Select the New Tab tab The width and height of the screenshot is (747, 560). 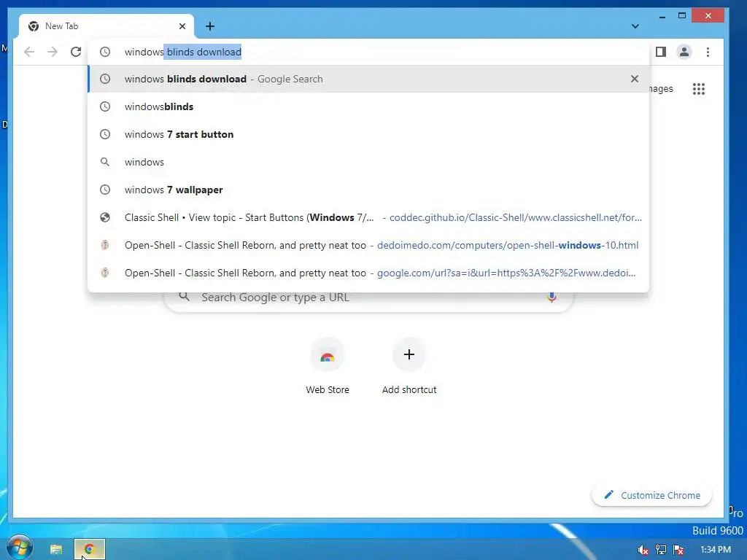click(x=107, y=26)
